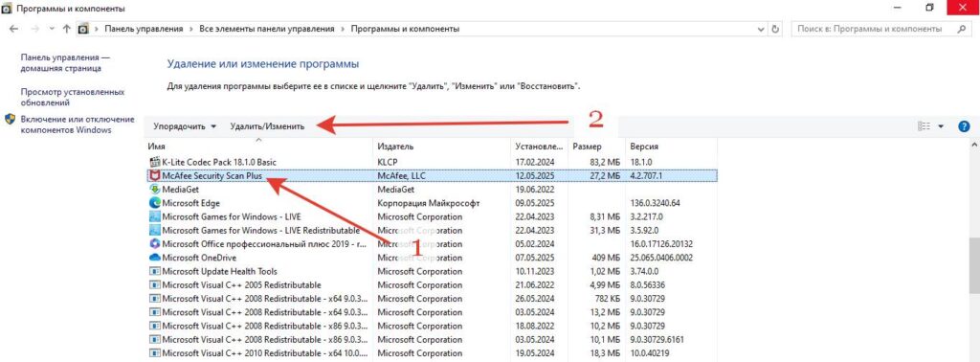Click the Microsoft Games for Windows - LIVE icon

pos(155,217)
